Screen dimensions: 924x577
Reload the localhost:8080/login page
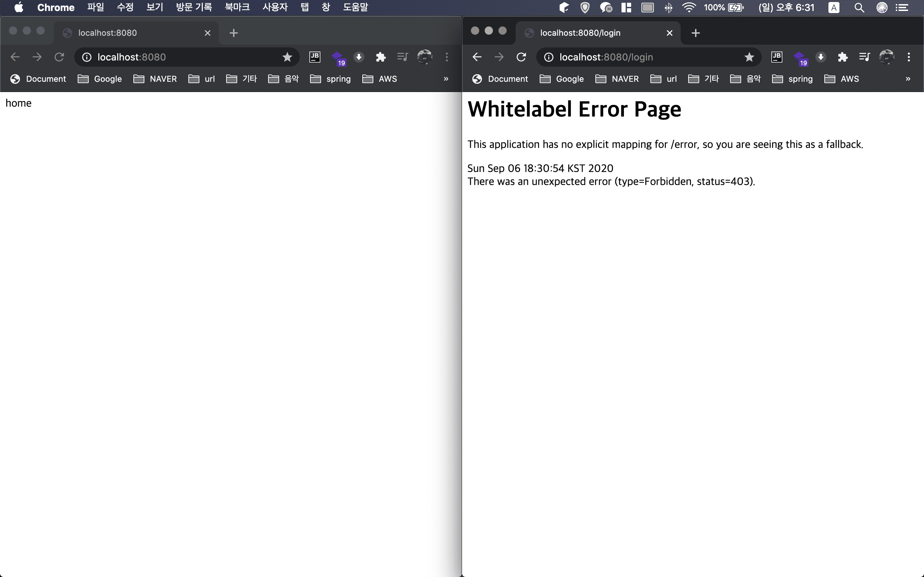click(521, 57)
